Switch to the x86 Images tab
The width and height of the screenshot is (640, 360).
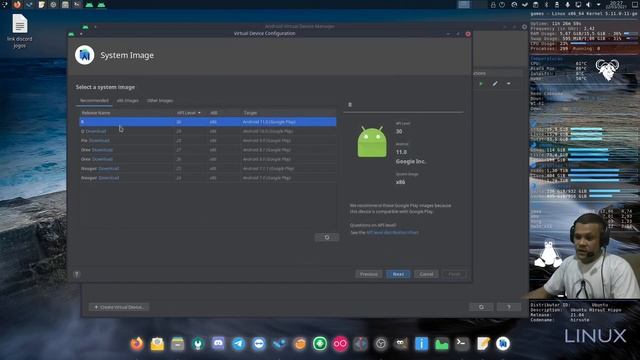(128, 100)
